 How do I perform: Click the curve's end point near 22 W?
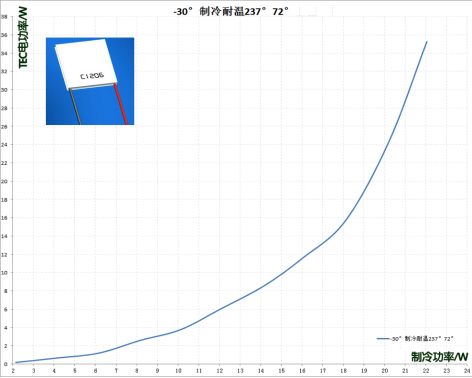coord(427,42)
